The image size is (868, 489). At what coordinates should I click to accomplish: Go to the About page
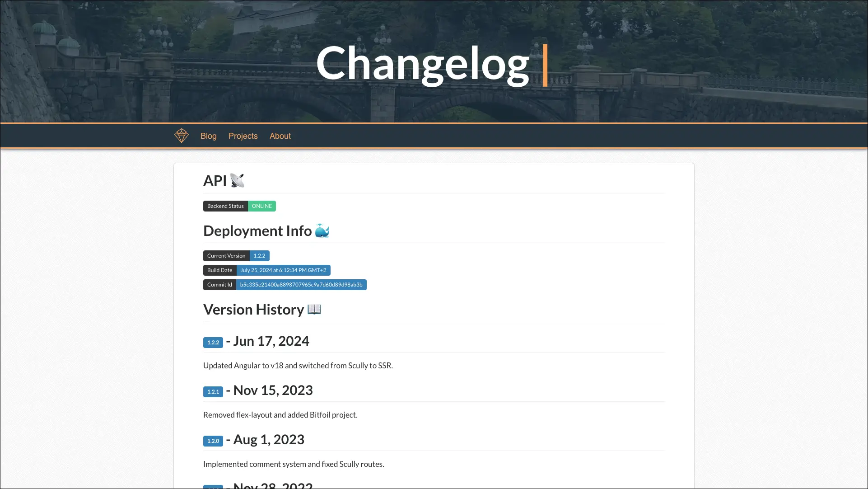tap(280, 136)
